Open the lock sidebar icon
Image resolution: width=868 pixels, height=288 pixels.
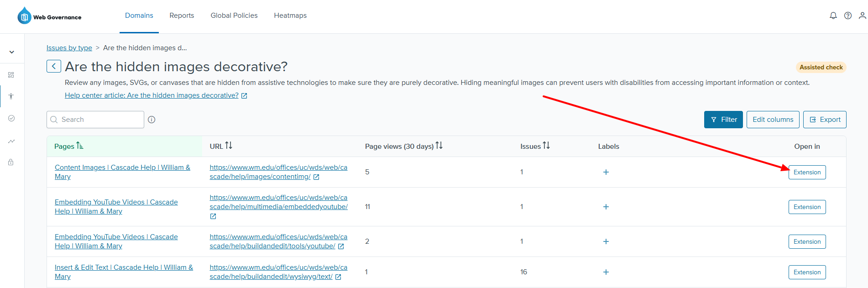(11, 162)
